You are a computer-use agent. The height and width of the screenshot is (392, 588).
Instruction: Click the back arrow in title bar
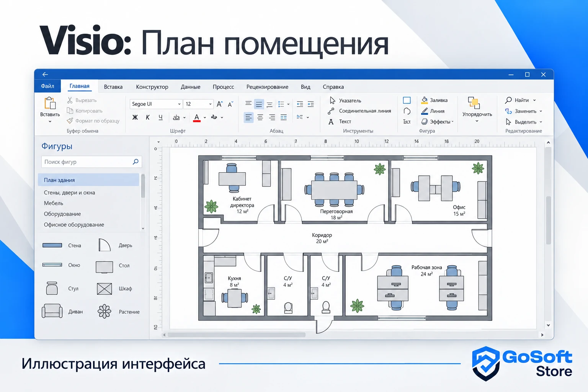click(45, 75)
